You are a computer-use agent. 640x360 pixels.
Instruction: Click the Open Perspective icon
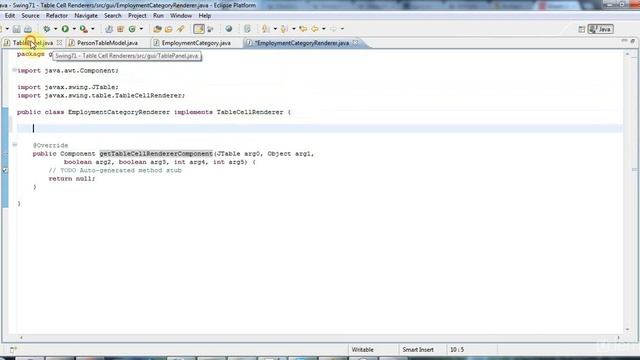click(581, 29)
